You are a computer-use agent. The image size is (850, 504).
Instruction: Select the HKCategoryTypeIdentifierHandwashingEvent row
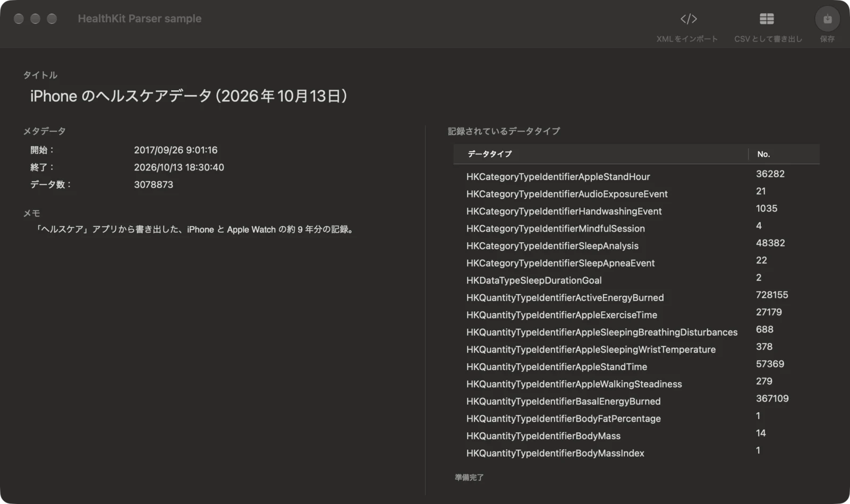636,211
